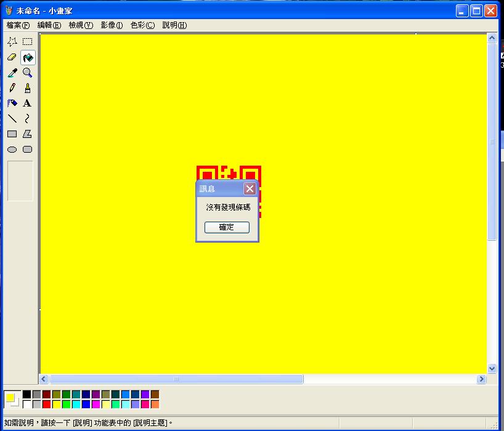
Task: Click the Paint application title bar icon
Action: pos(9,10)
